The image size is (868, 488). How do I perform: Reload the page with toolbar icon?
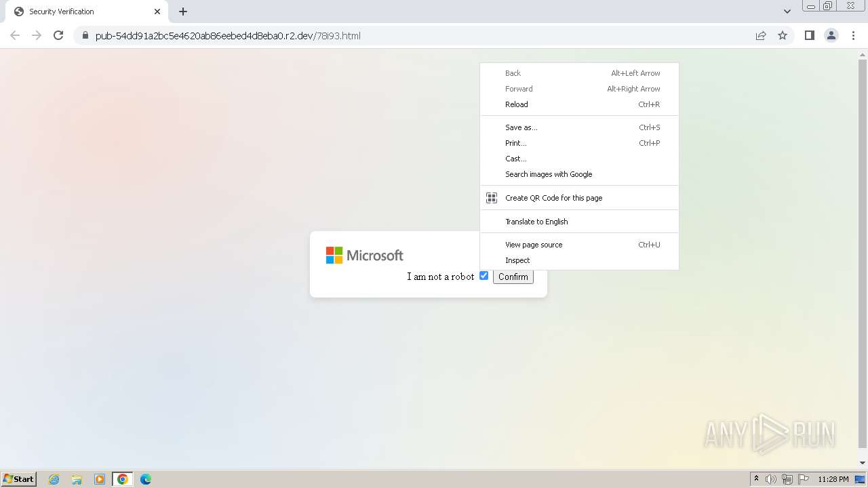(x=58, y=35)
